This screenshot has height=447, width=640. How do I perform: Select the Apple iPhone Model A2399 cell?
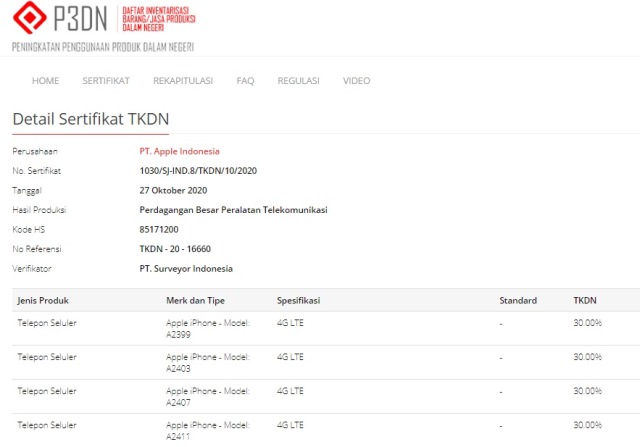208,329
